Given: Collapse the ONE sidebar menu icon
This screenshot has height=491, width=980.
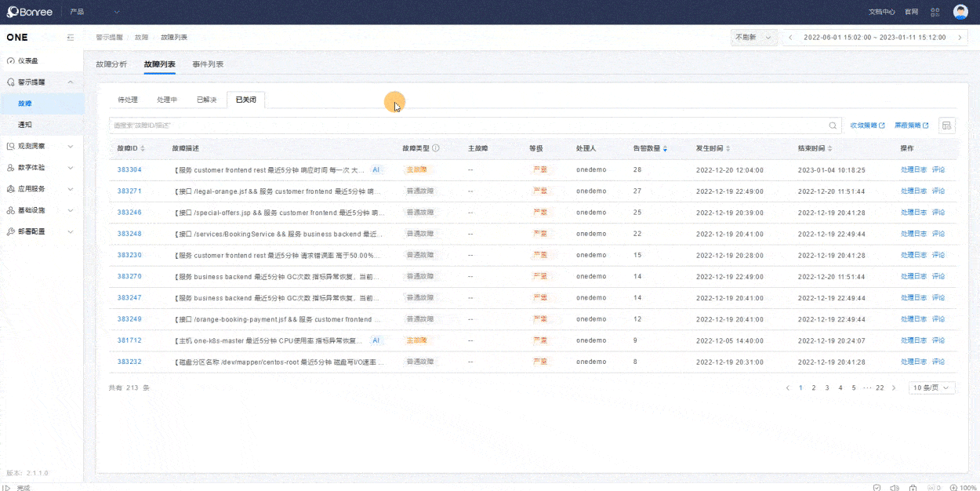Looking at the screenshot, I should point(71,38).
